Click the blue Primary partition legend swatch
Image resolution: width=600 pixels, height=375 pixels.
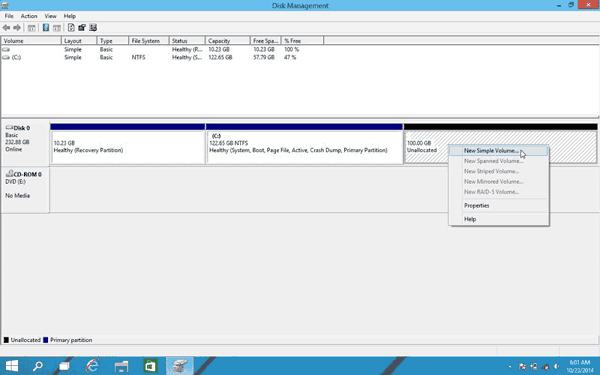46,340
